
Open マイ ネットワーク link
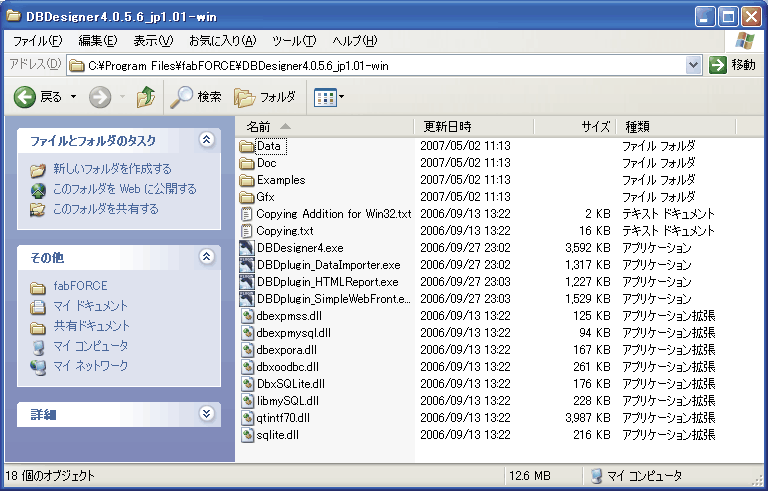click(91, 366)
